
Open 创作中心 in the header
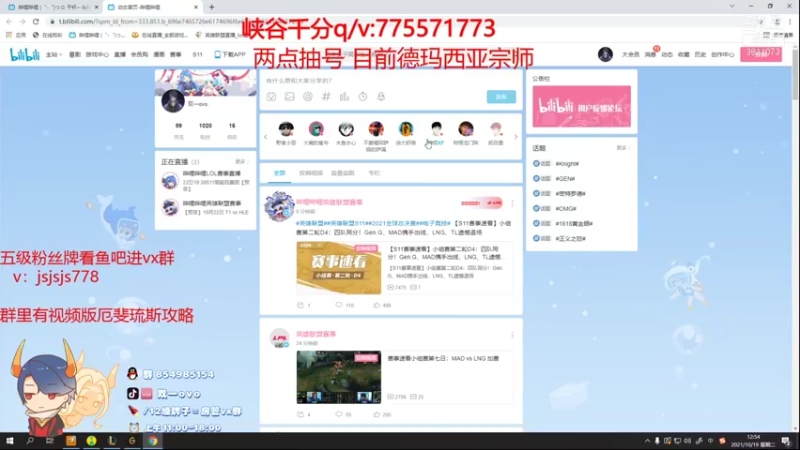click(722, 55)
